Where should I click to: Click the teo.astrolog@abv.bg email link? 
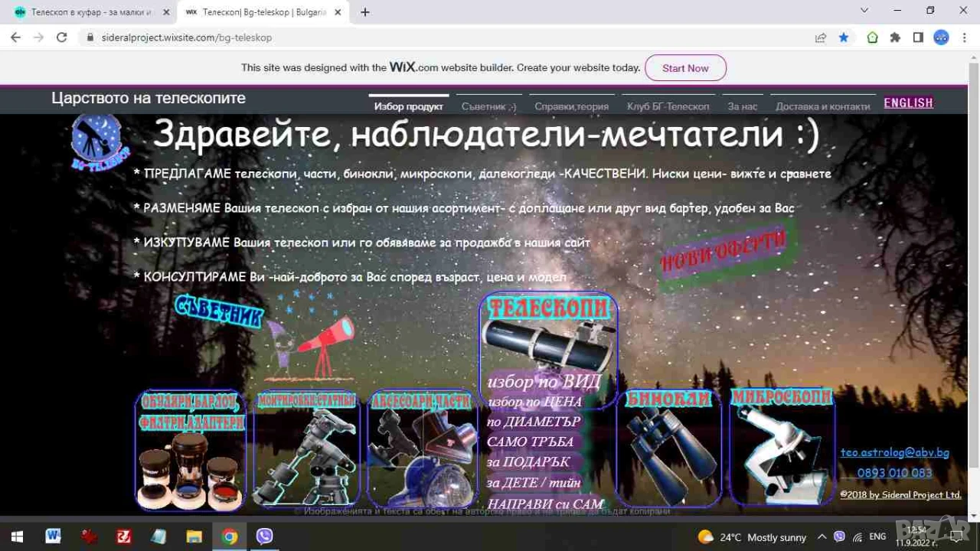coord(894,452)
